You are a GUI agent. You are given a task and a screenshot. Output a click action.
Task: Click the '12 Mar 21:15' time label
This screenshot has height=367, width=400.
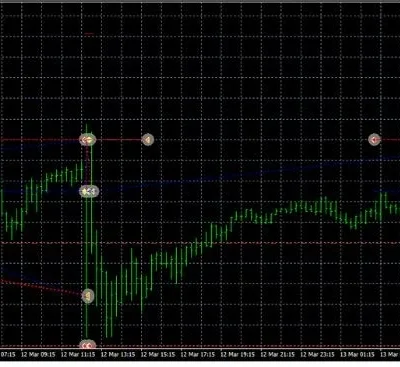tap(277, 354)
